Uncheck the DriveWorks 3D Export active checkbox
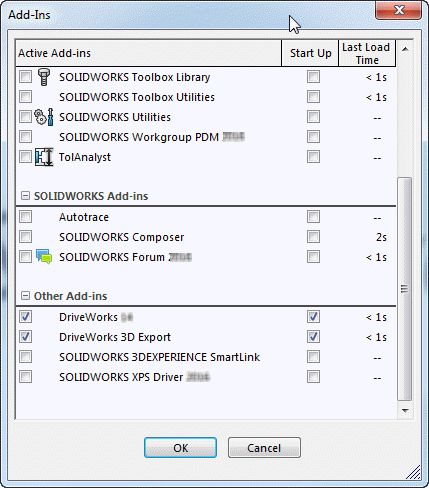Image resolution: width=429 pixels, height=488 pixels. pyautogui.click(x=25, y=337)
